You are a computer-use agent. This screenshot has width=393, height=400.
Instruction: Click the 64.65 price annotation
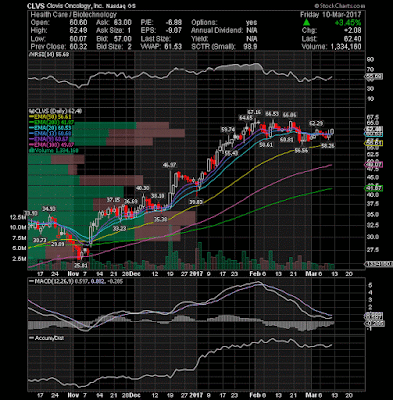(x=246, y=118)
